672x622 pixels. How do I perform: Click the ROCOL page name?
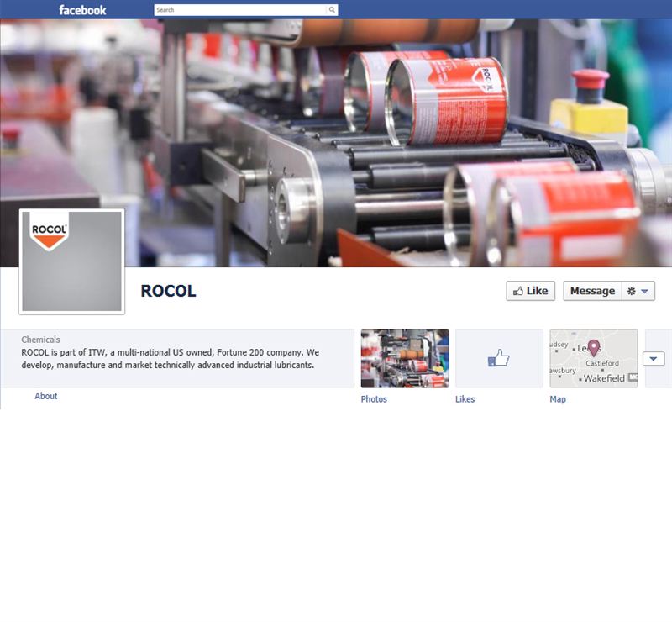click(x=168, y=292)
